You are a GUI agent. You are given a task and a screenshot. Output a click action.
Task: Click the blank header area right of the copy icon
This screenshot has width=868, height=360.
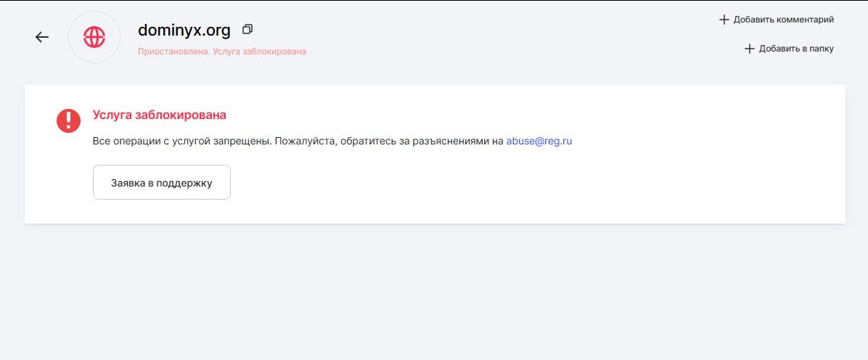(x=472, y=33)
